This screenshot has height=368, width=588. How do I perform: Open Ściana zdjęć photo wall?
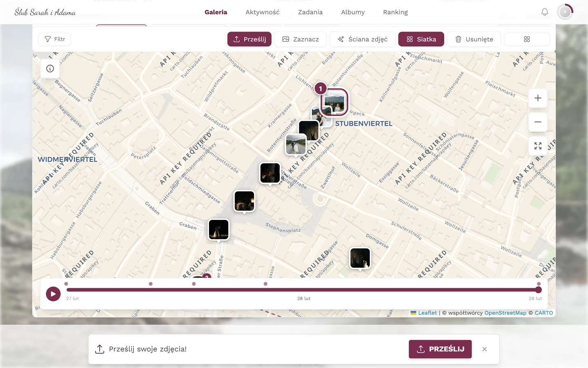tap(363, 39)
